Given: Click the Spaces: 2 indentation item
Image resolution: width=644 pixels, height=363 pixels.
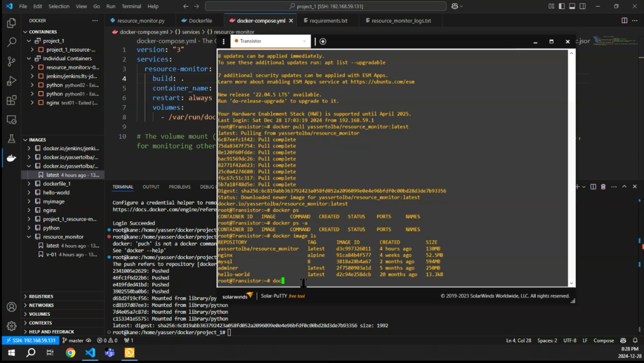Looking at the screenshot, I should (x=547, y=341).
